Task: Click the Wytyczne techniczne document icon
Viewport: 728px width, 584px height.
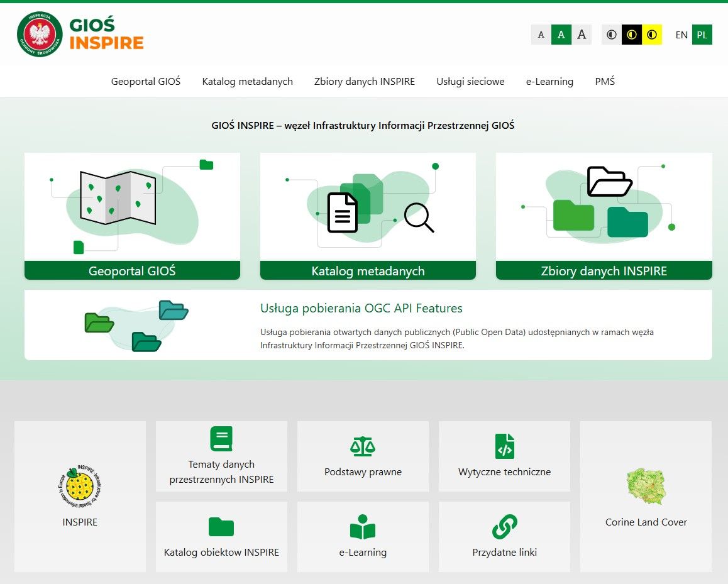Action: tap(504, 446)
